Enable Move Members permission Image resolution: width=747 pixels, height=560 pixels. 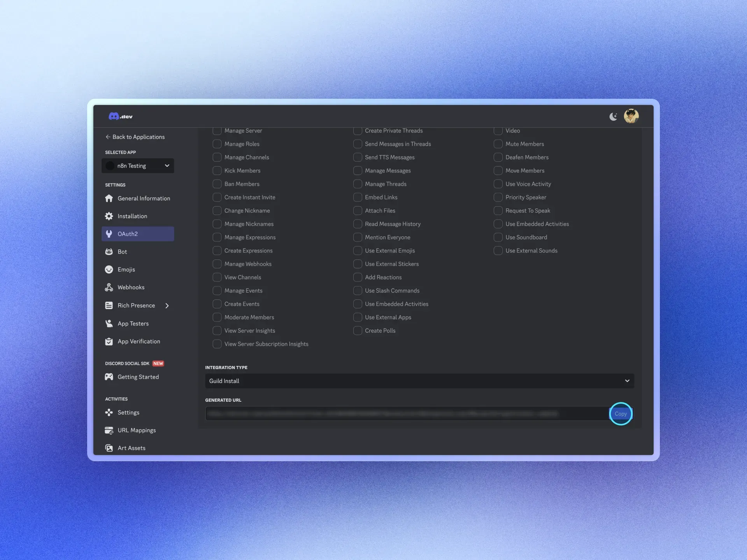pyautogui.click(x=498, y=171)
